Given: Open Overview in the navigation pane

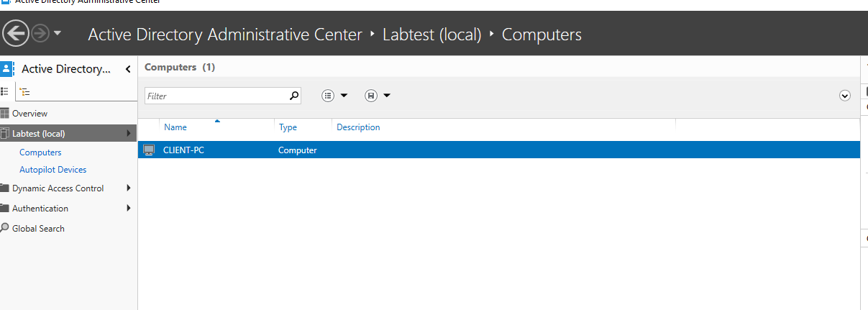Looking at the screenshot, I should click(29, 114).
